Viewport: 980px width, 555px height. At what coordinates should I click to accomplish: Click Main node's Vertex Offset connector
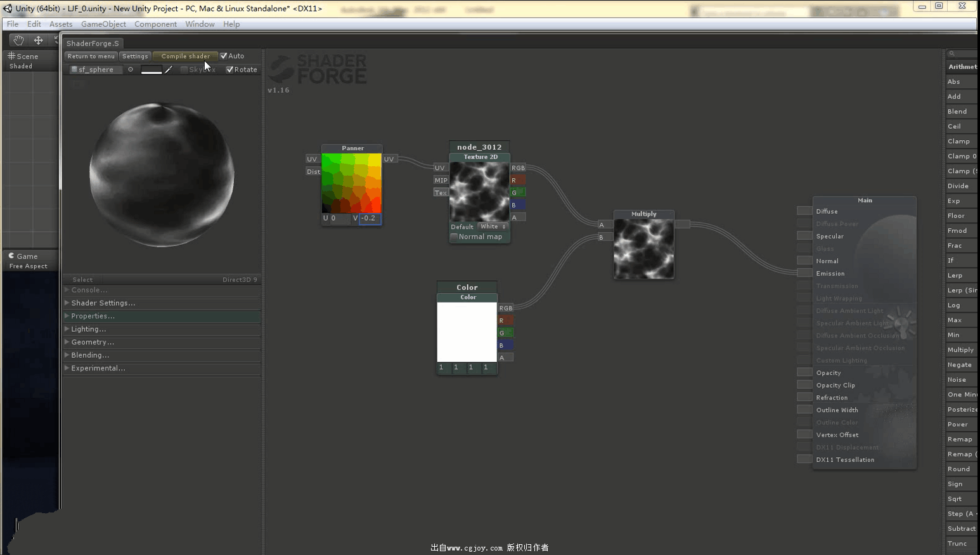click(804, 434)
